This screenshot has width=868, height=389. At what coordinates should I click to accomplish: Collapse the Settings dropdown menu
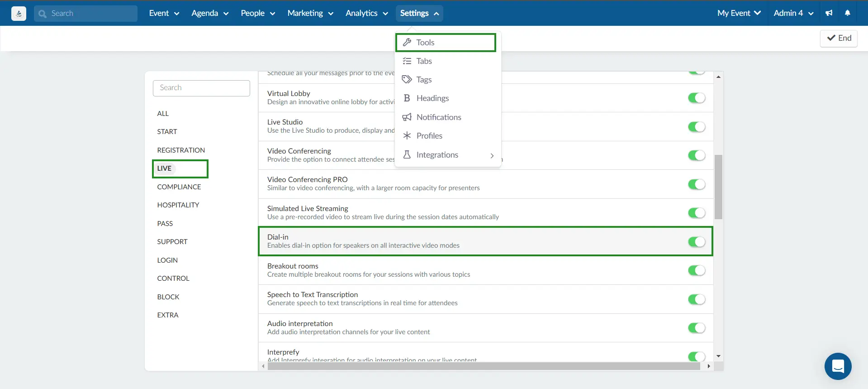419,13
